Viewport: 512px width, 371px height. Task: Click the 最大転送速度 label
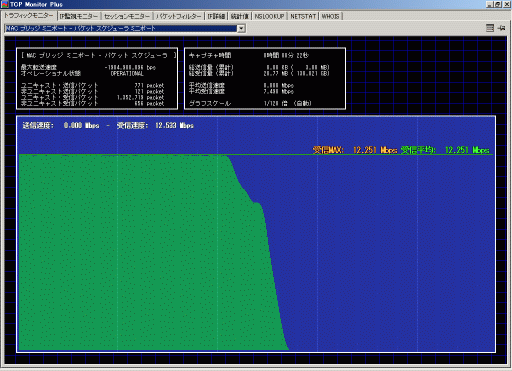tap(39, 67)
